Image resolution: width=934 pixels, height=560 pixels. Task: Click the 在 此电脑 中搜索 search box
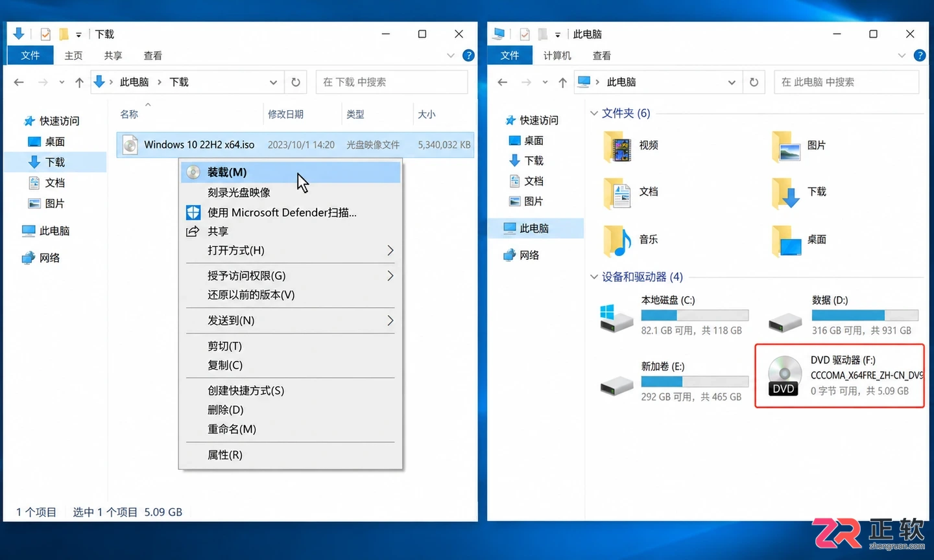pyautogui.click(x=846, y=82)
